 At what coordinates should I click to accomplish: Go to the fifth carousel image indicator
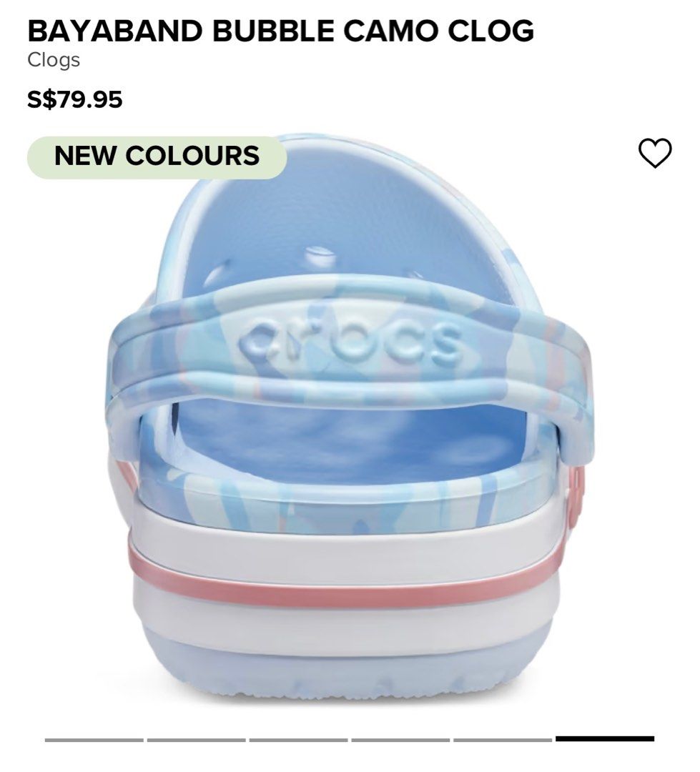tap(503, 740)
